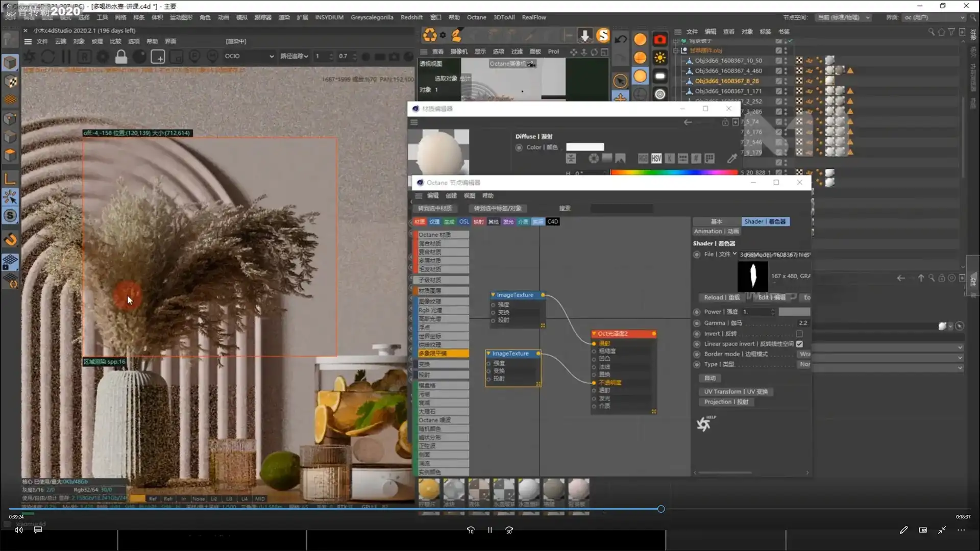980x551 pixels.
Task: Click the UV Transform button
Action: pos(736,392)
